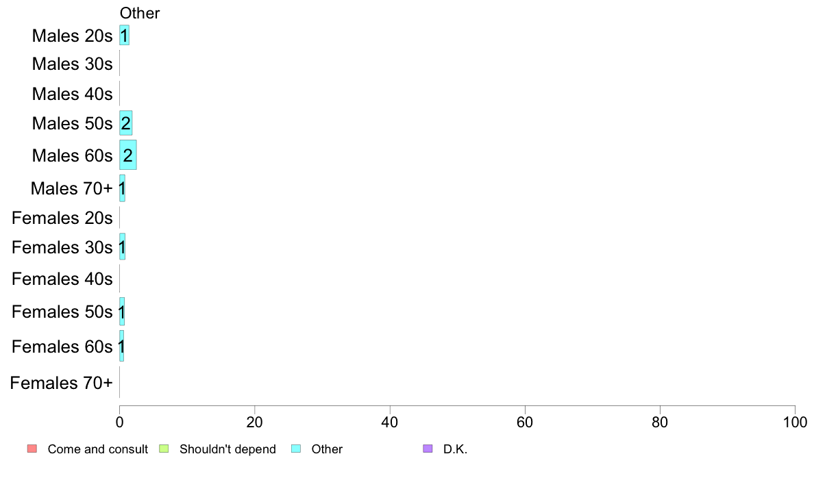Click the red Come and consult legend swatch
The image size is (814, 504).
point(32,449)
